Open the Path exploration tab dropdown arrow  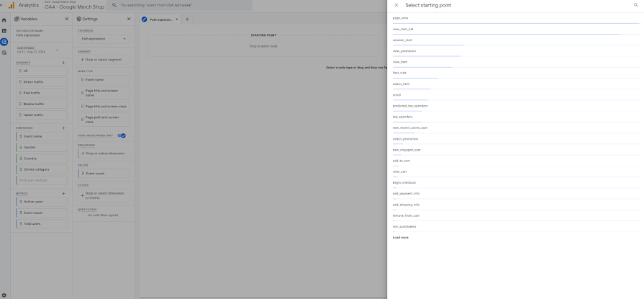click(x=177, y=19)
